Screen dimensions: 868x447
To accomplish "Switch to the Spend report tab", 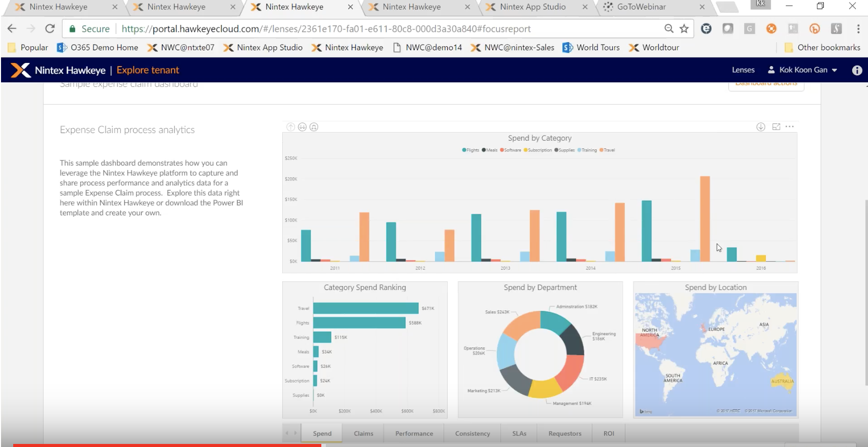I will coord(322,433).
